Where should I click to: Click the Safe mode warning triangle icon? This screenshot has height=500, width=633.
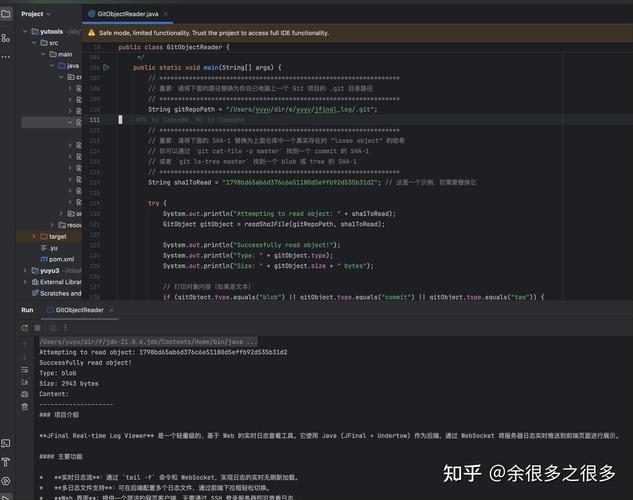(x=92, y=33)
